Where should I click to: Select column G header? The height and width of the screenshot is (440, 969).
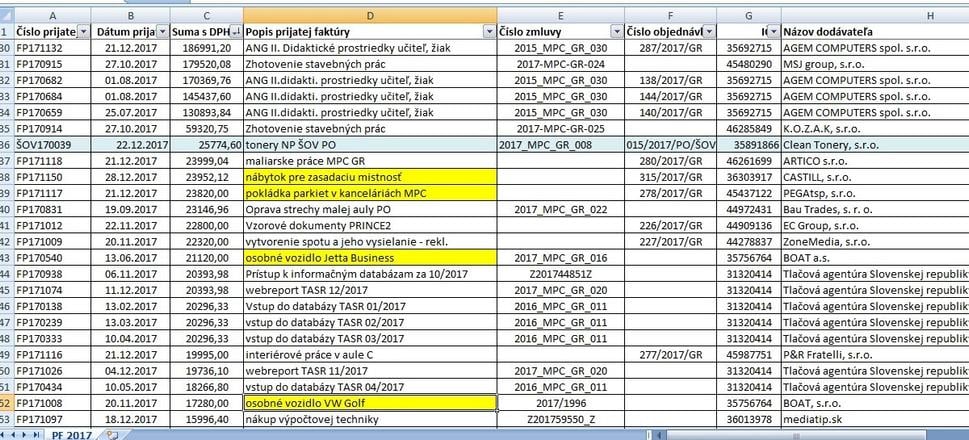point(748,15)
